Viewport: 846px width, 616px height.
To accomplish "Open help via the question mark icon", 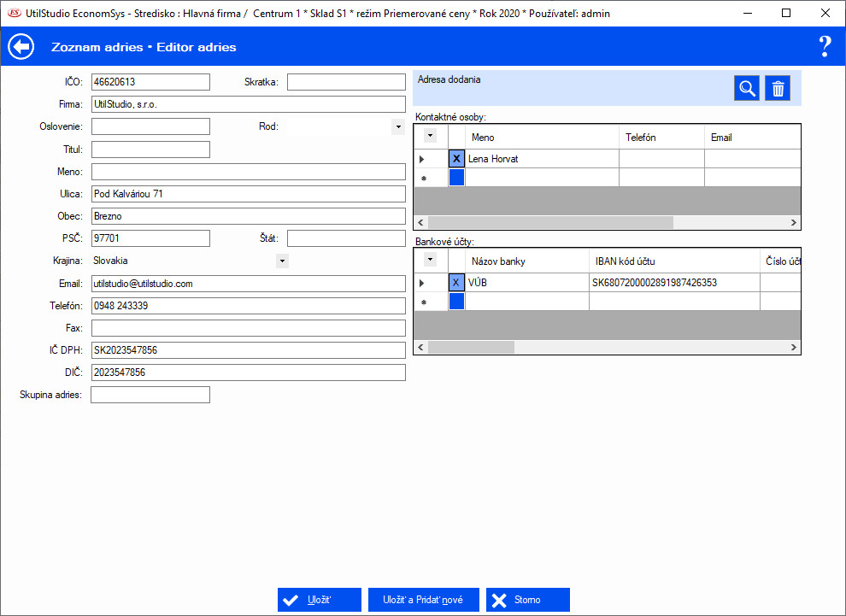I will coord(825,47).
